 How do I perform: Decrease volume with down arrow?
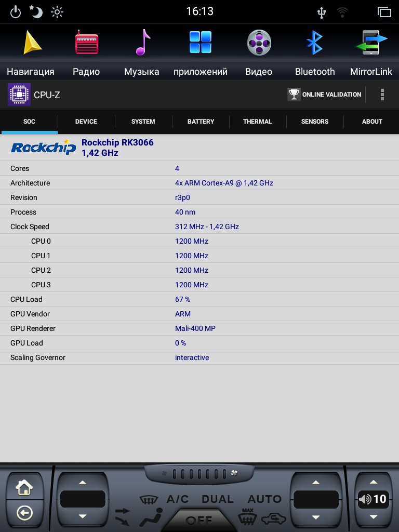(373, 517)
